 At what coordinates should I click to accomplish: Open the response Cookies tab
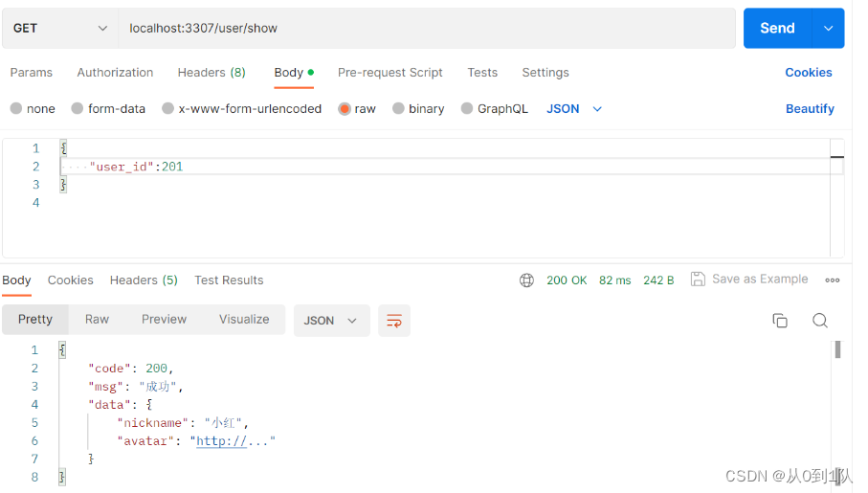coord(70,280)
